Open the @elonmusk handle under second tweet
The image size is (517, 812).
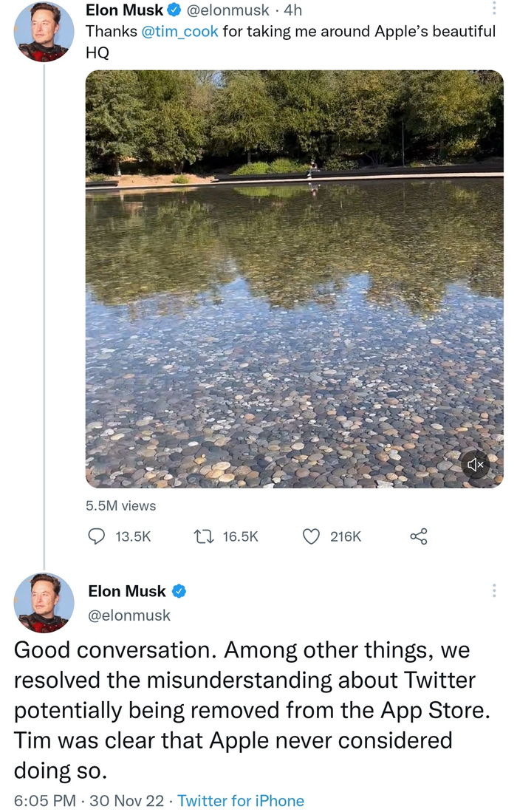(129, 615)
